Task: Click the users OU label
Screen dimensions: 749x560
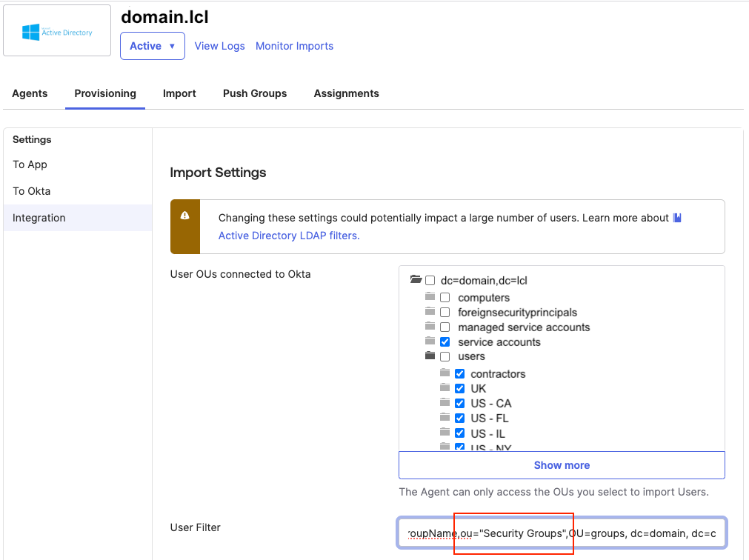Action: click(x=471, y=356)
